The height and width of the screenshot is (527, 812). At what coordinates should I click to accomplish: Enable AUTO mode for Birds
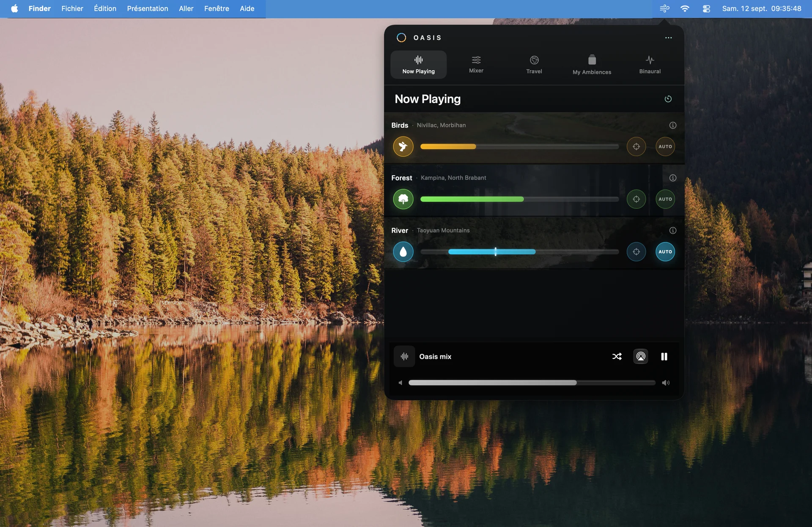coord(665,147)
